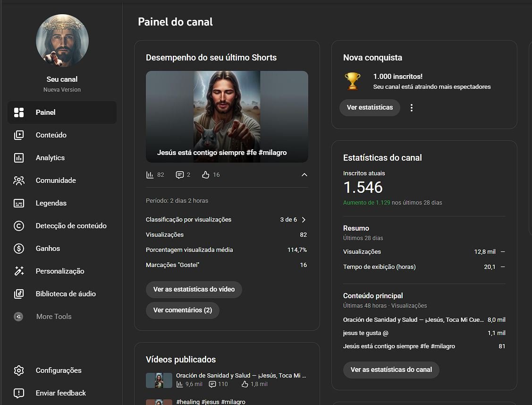Image resolution: width=532 pixels, height=405 pixels.
Task: Click Ver comentários (2) button
Action: 183,310
